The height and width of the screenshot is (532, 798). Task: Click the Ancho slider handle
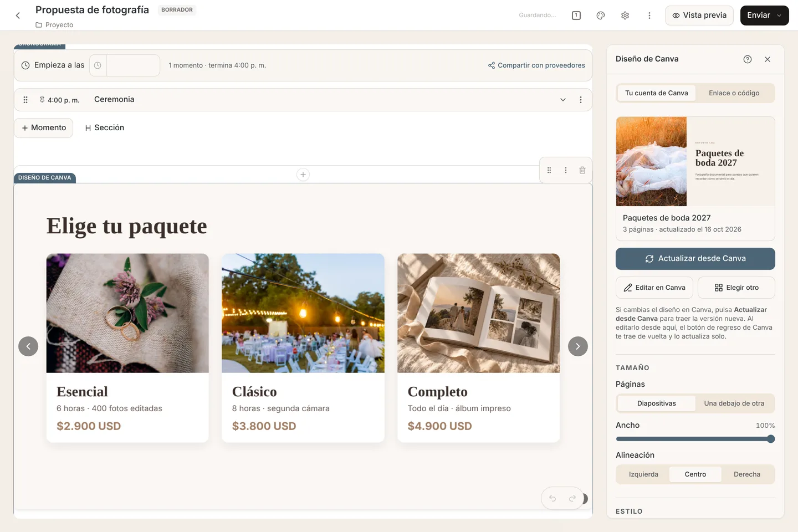771,439
